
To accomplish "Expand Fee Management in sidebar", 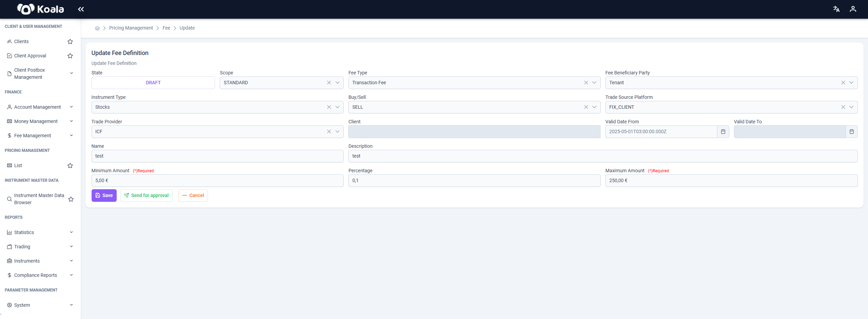I will (x=40, y=136).
